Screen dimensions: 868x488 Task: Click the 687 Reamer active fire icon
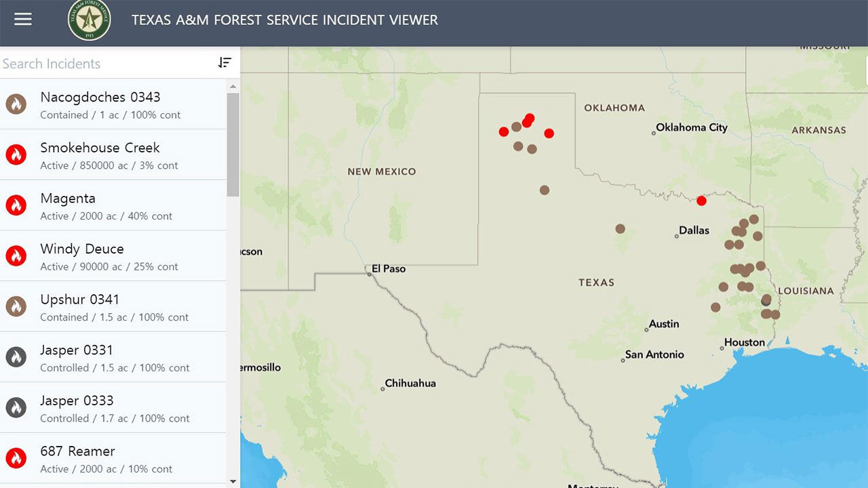(16, 458)
